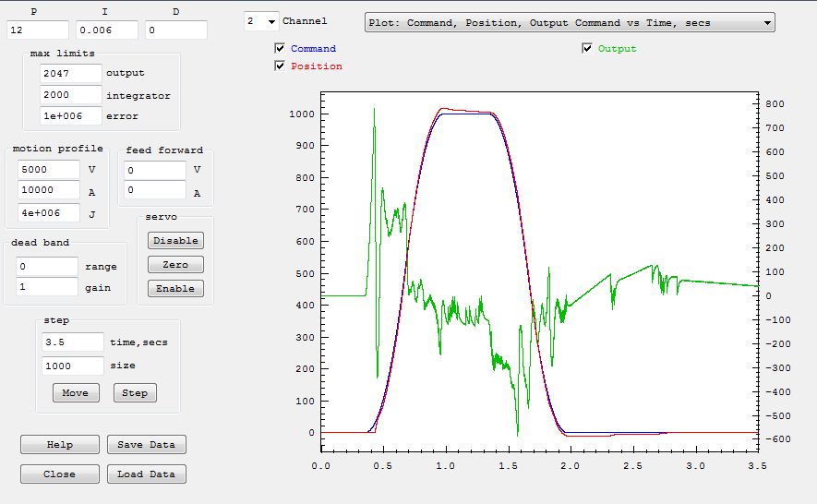Click the P gain input field
Screen dimensions: 817x504
click(x=38, y=30)
